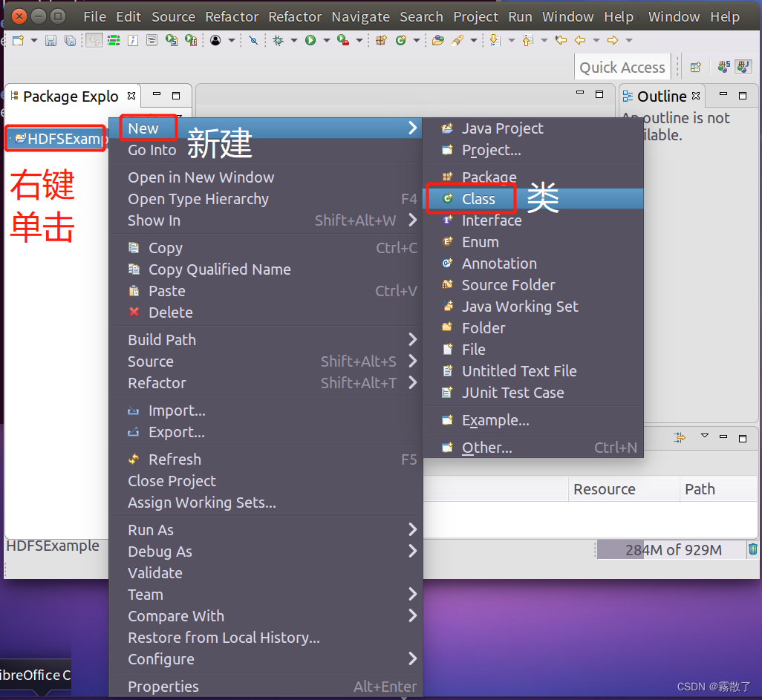
Task: Select Package in New submenu
Action: (533, 177)
